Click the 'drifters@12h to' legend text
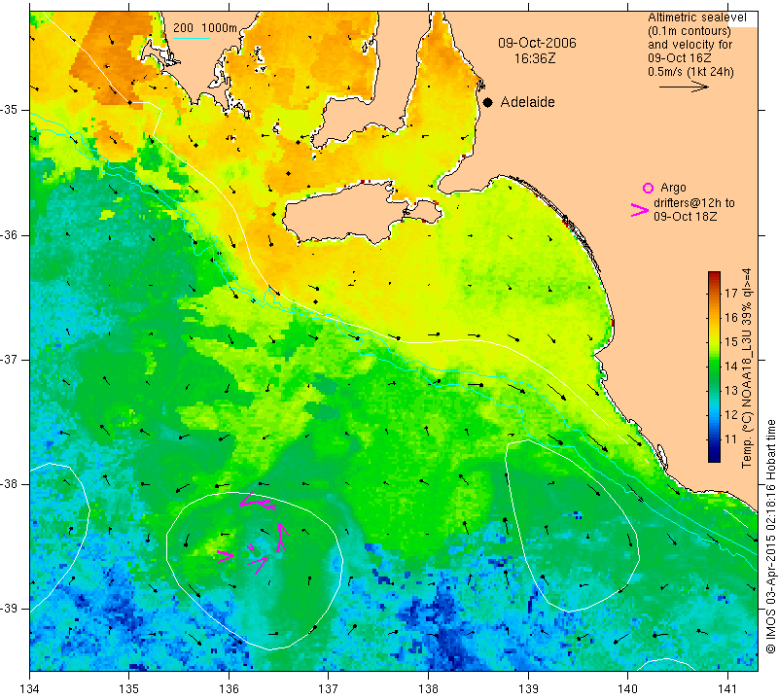 [x=694, y=203]
